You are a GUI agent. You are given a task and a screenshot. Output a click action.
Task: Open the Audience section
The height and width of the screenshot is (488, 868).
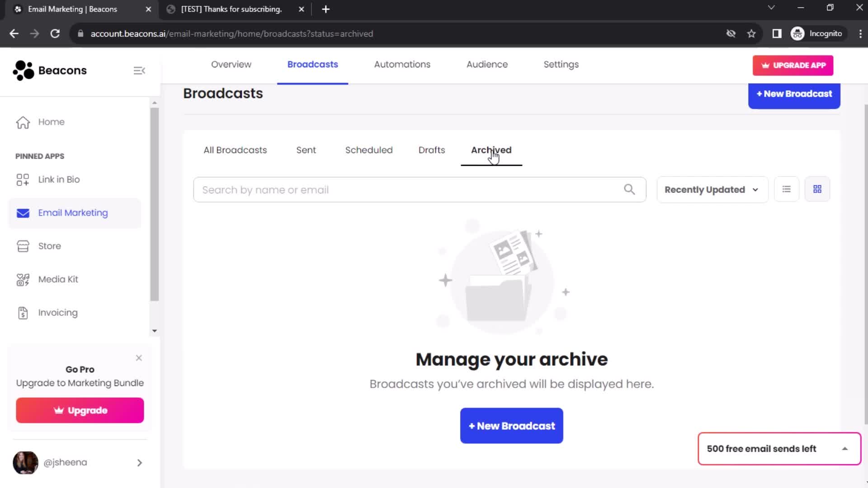click(487, 64)
